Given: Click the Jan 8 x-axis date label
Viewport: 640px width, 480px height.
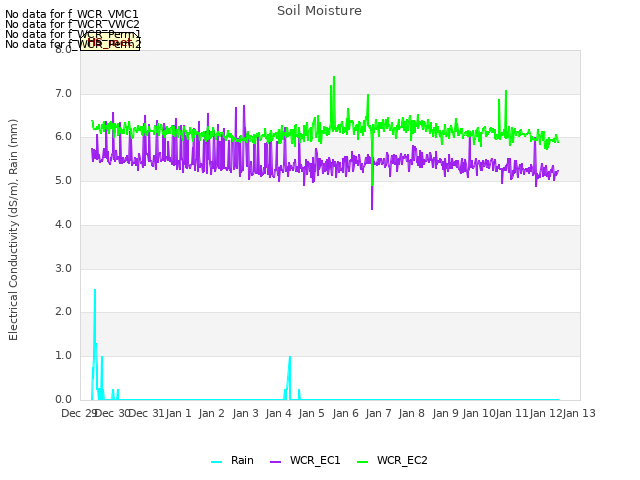Looking at the screenshot, I should pyautogui.click(x=411, y=413).
